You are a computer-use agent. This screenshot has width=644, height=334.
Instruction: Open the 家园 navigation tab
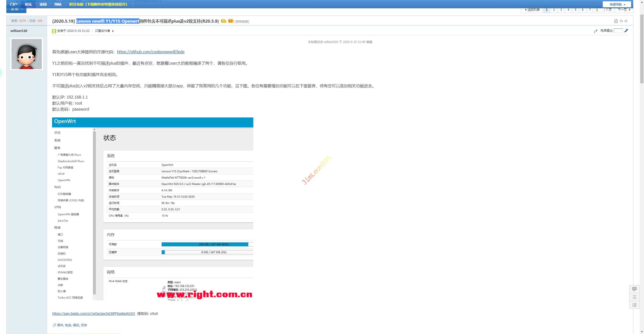pos(43,4)
